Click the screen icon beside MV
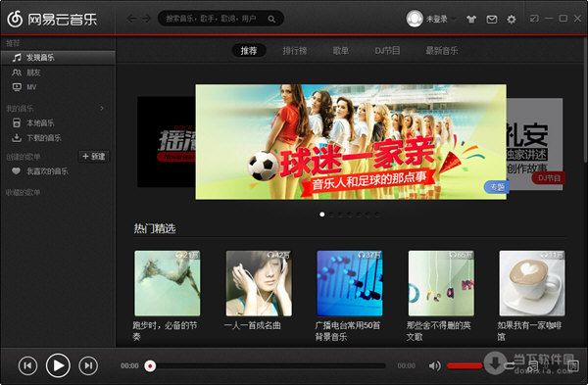588x385 pixels. pos(17,87)
